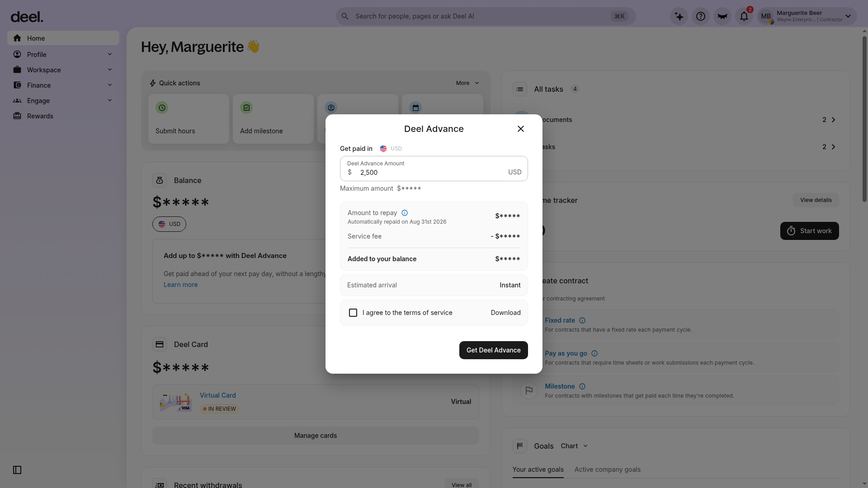Click the Milestone info icon

pos(582,386)
